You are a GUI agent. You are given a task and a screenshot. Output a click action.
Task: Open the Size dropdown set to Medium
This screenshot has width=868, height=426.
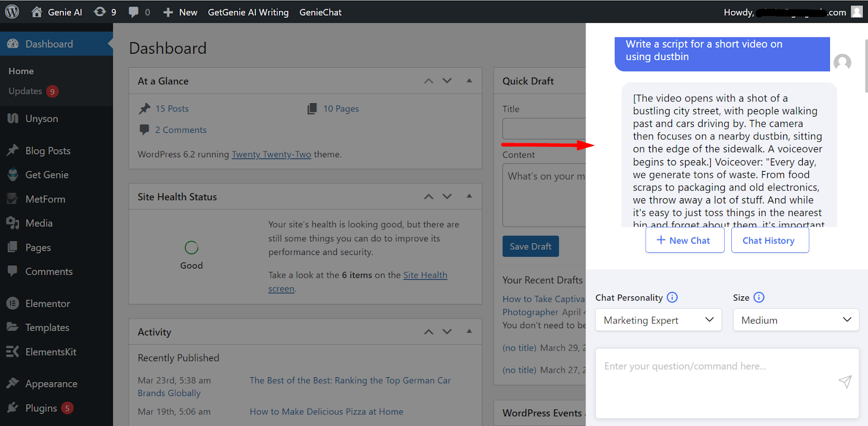tap(796, 320)
